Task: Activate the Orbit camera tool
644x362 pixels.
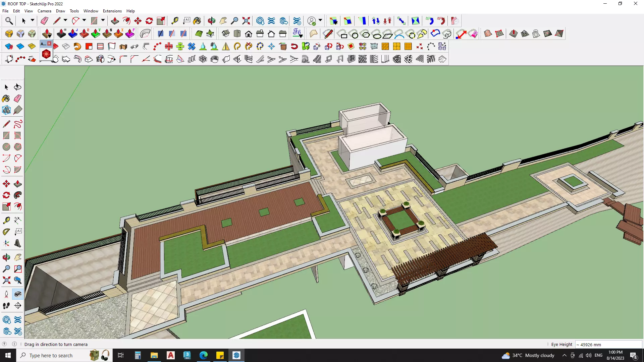Action: (x=212, y=21)
